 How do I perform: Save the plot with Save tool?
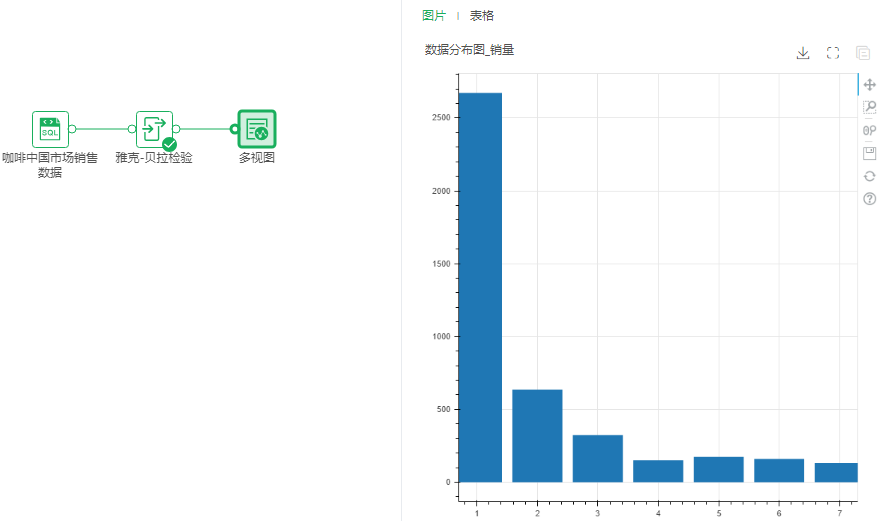[869, 153]
